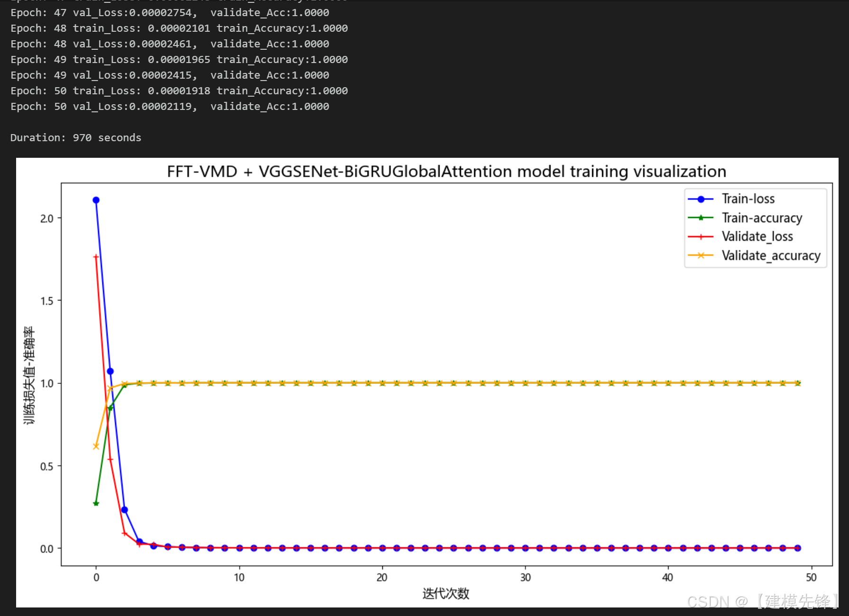Click the first blue data point at loss 2.1
The width and height of the screenshot is (849, 616).
(x=96, y=199)
